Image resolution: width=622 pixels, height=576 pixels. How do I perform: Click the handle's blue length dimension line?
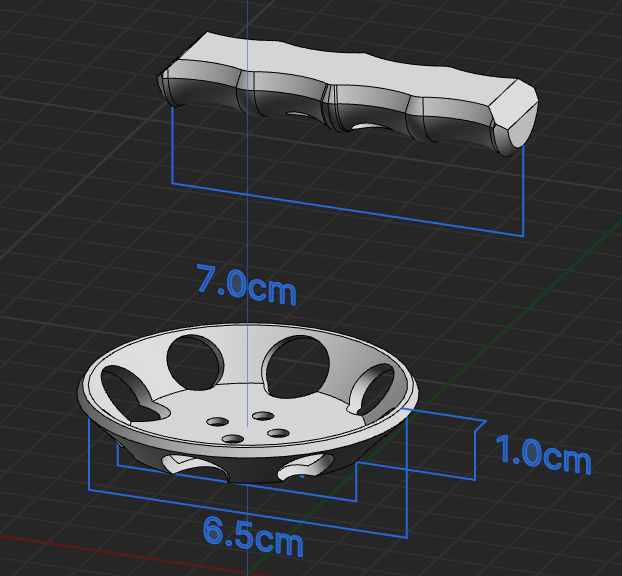tap(347, 209)
